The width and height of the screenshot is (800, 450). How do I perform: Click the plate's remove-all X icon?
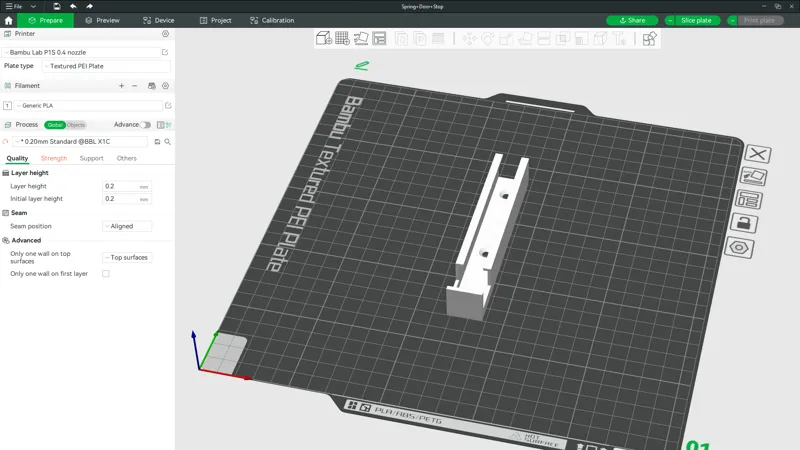coord(758,154)
